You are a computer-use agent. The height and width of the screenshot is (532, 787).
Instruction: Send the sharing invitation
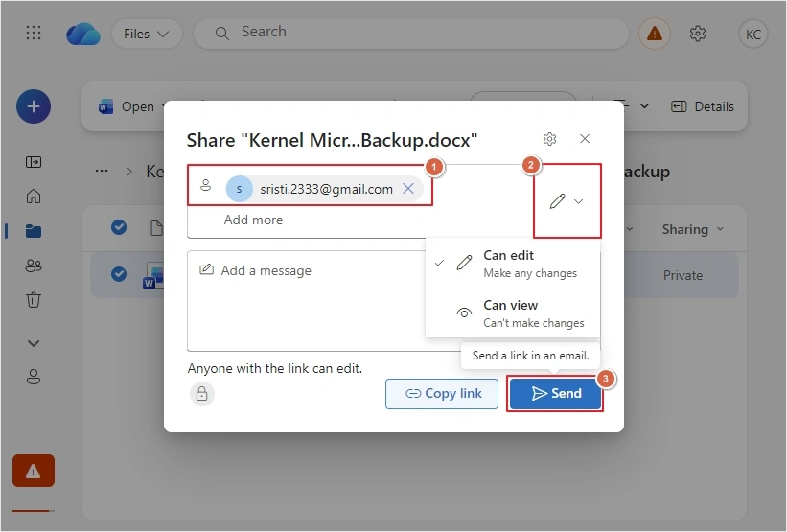click(x=555, y=393)
